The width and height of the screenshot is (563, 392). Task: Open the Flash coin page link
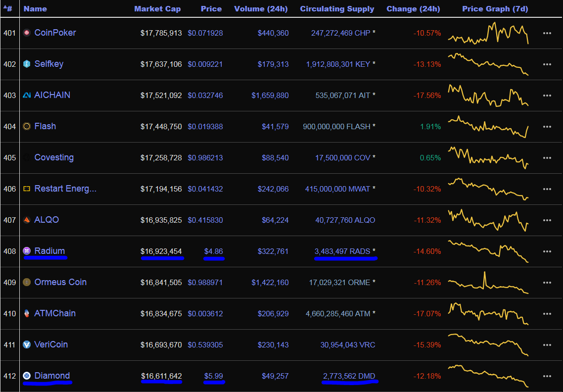pos(45,126)
